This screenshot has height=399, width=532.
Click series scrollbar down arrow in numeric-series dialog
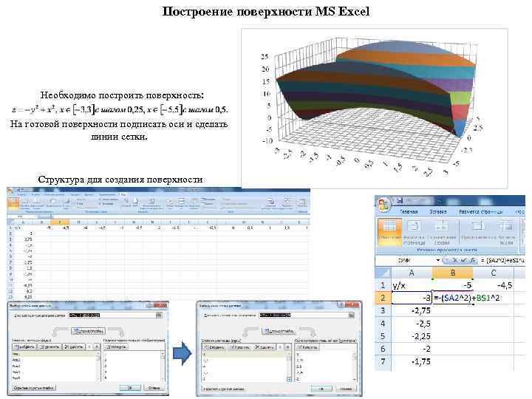pos(289,379)
